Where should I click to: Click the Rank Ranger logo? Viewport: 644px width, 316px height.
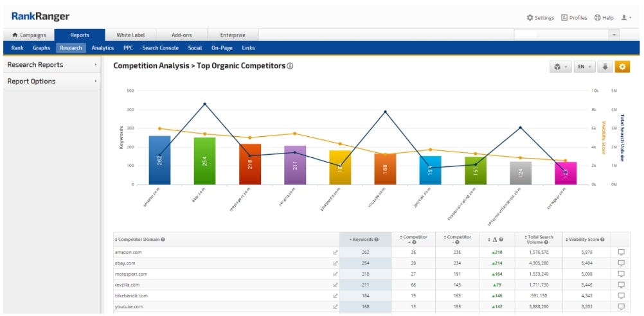point(40,17)
